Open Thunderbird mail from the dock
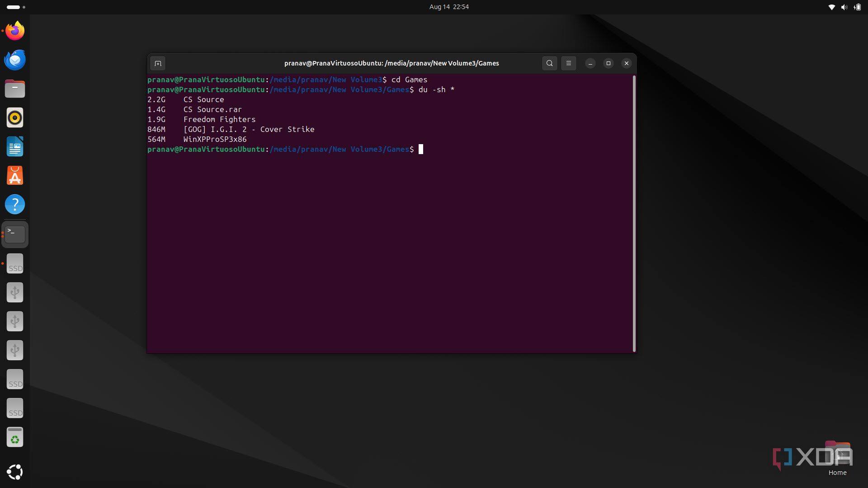The height and width of the screenshot is (488, 868). 15,60
